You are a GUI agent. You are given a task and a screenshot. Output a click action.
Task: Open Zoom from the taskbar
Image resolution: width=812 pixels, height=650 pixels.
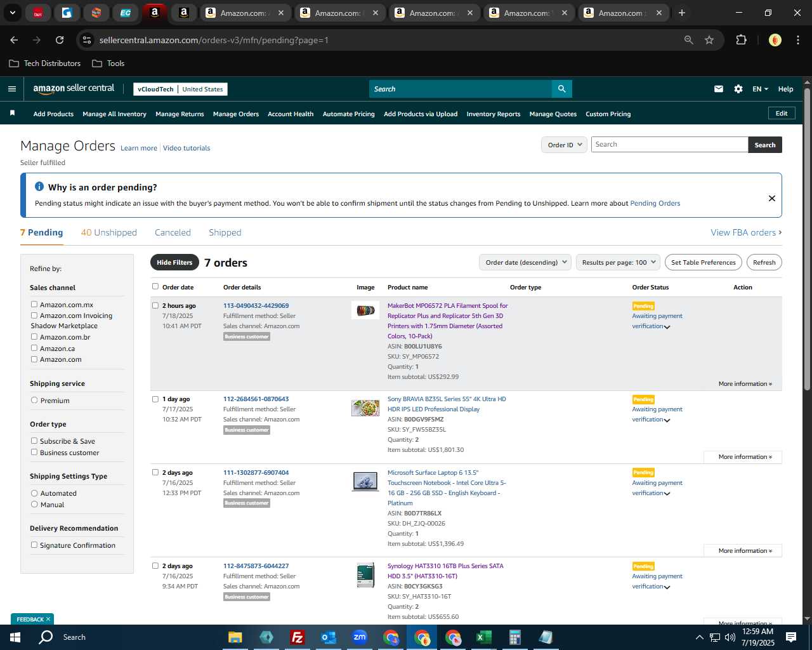click(360, 637)
